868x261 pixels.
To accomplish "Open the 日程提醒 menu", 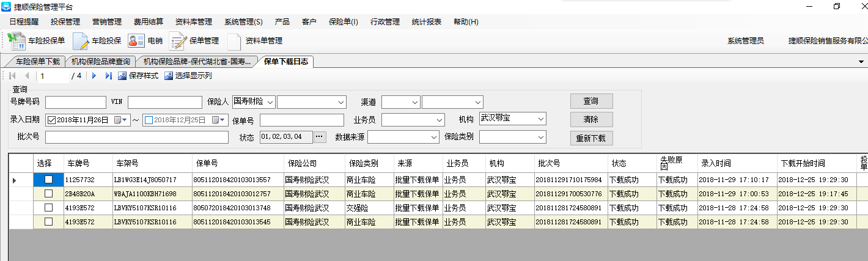I will pos(24,22).
